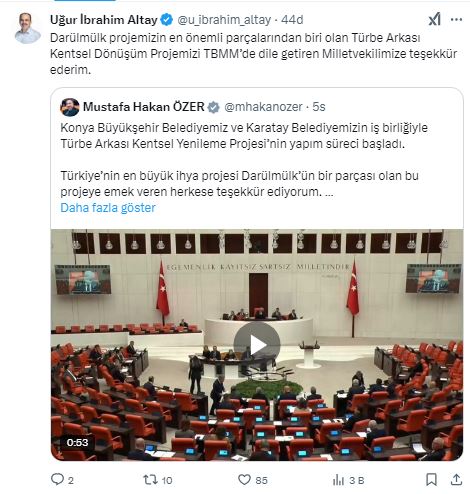Click the Uğur İbrahim Altay display name
This screenshot has height=494, width=470.
click(x=104, y=20)
